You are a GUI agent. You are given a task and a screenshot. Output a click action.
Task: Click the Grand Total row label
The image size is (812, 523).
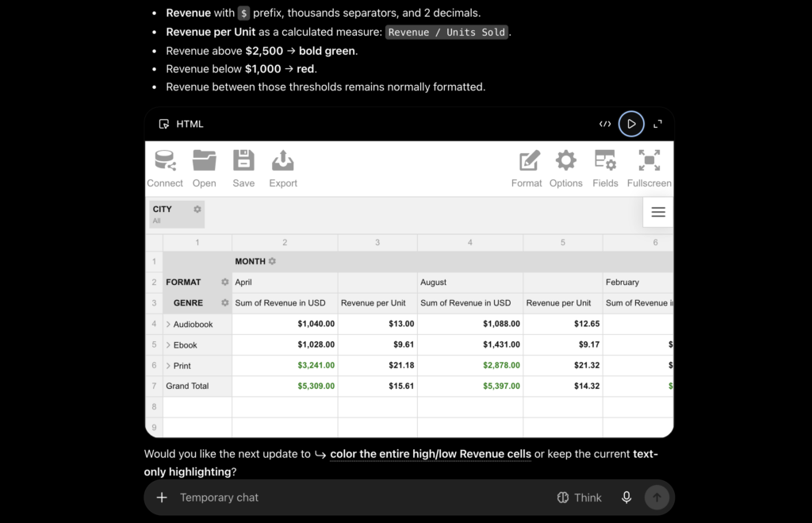pos(197,386)
